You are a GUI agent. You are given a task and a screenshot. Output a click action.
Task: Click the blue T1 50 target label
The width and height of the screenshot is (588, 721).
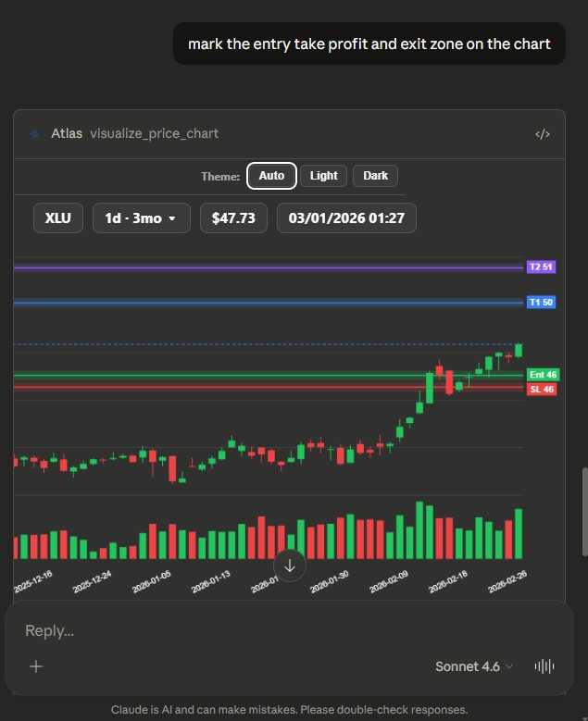coord(540,303)
